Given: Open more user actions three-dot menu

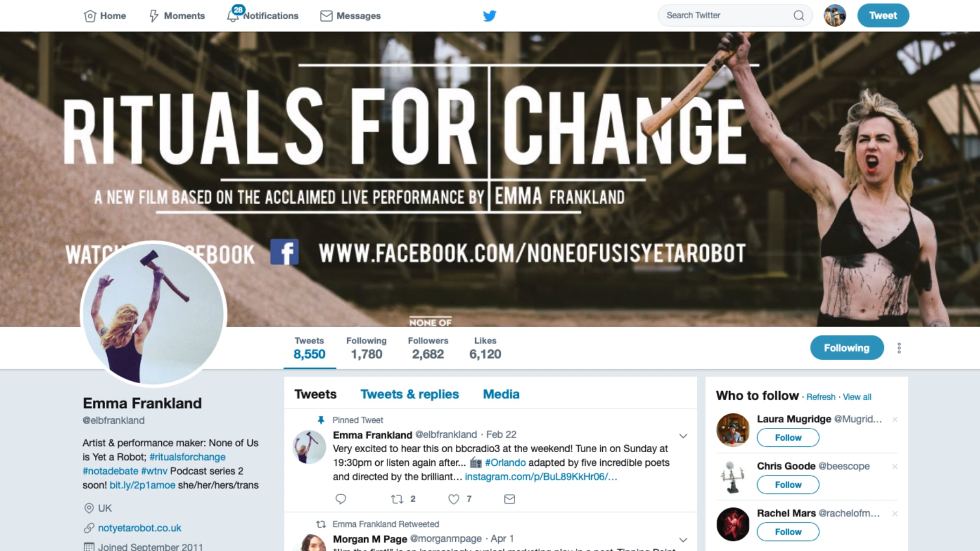Looking at the screenshot, I should [x=899, y=348].
